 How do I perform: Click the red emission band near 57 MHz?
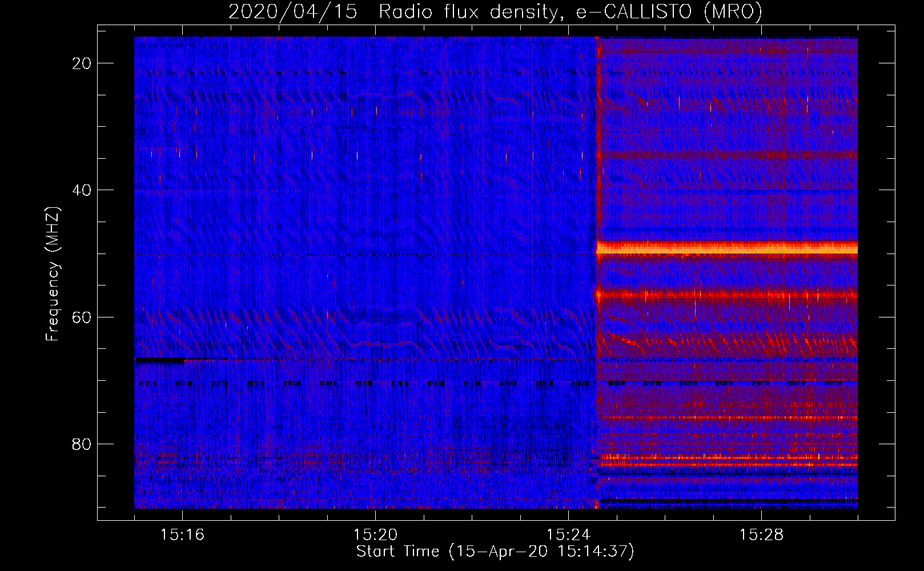726,295
